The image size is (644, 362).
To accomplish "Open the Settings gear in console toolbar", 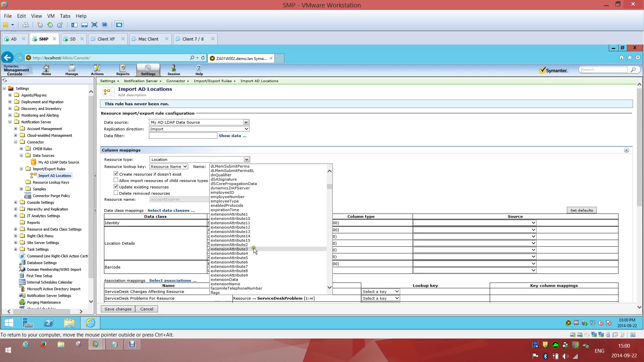I will tap(148, 70).
